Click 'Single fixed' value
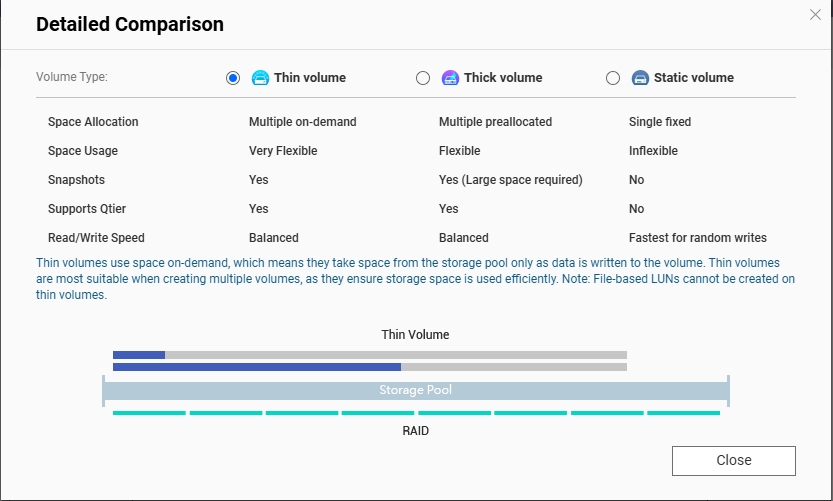Screen dimensions: 833x501 660,122
